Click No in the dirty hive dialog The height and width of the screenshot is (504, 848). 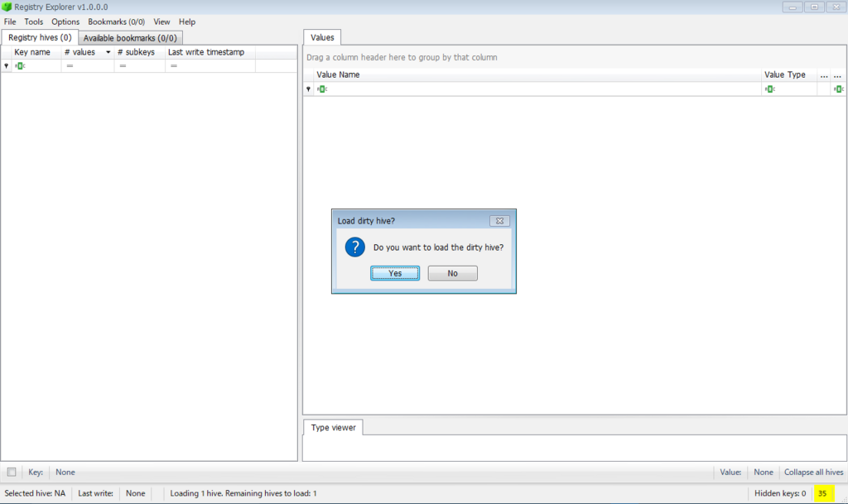tap(453, 273)
